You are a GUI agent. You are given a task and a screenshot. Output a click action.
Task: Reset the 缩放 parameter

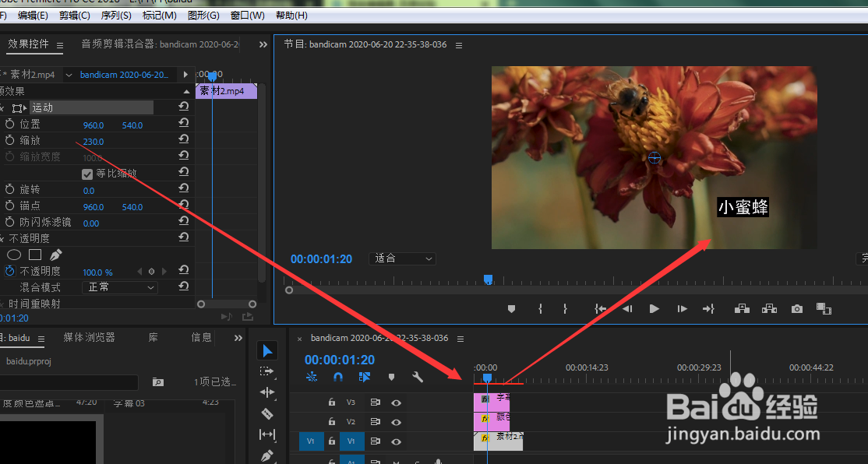coord(184,139)
